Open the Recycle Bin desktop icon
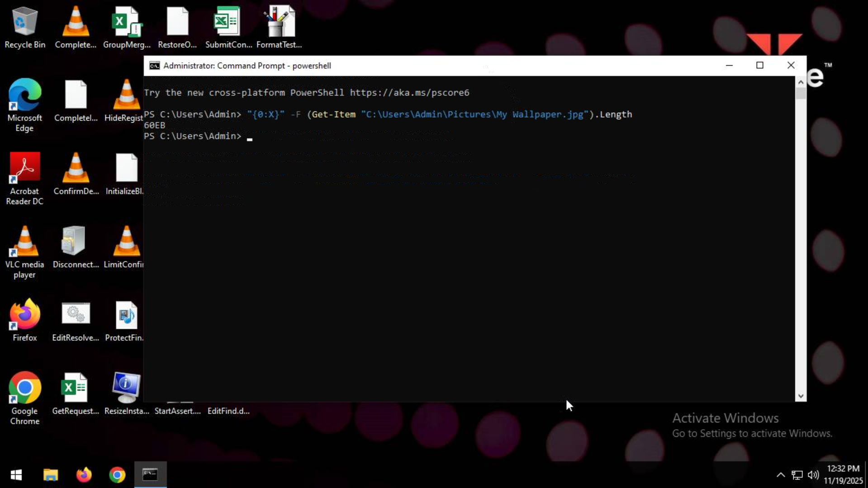 coord(25,27)
